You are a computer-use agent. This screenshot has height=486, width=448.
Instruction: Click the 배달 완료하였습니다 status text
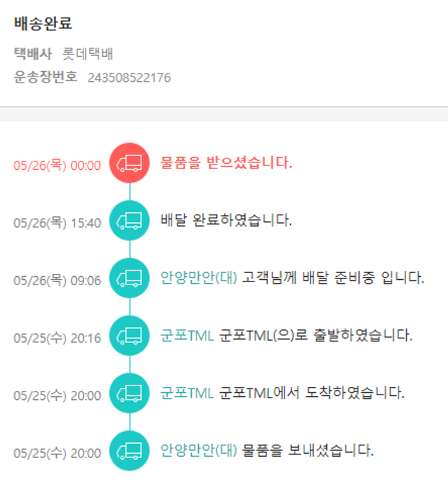226,221
